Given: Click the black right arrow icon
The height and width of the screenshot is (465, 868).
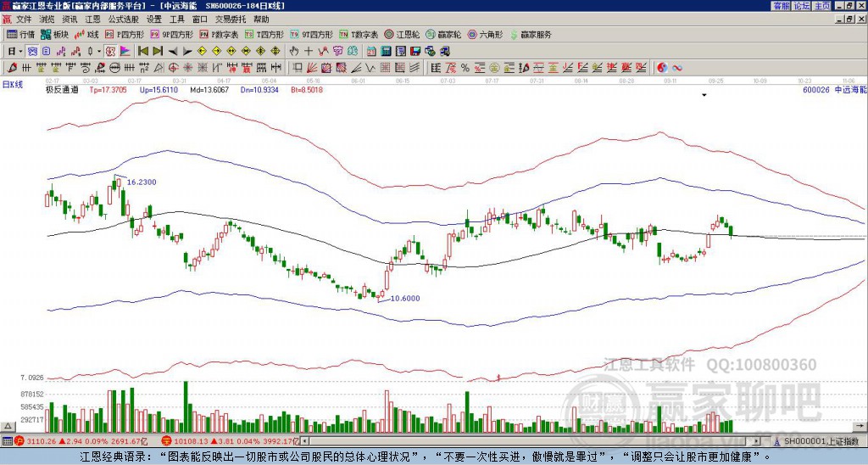Looking at the screenshot, I should tap(187, 52).
